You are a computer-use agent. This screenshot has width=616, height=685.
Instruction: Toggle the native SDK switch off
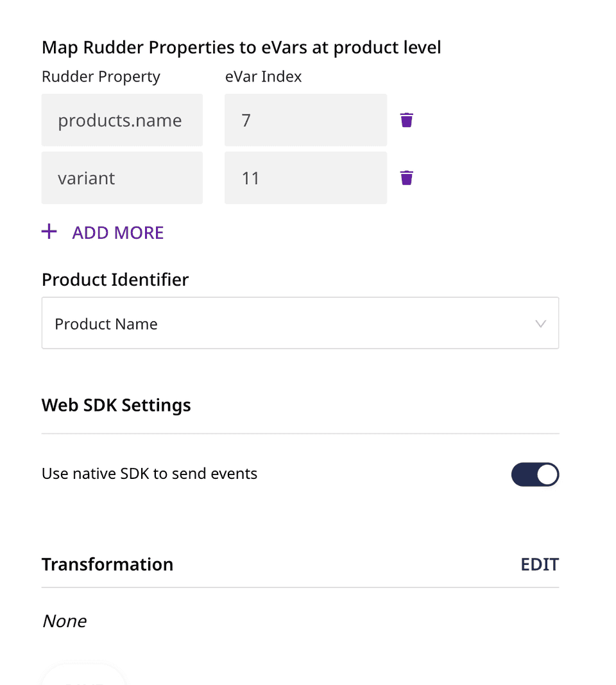(x=535, y=475)
